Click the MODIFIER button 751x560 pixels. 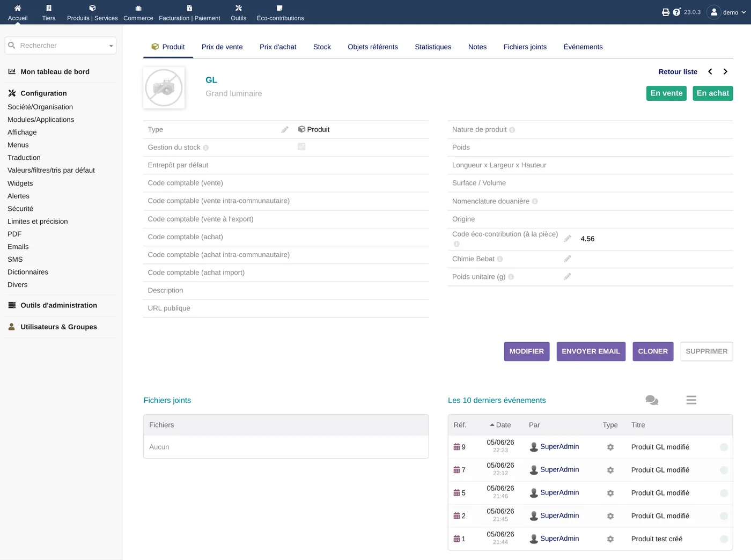pos(527,351)
